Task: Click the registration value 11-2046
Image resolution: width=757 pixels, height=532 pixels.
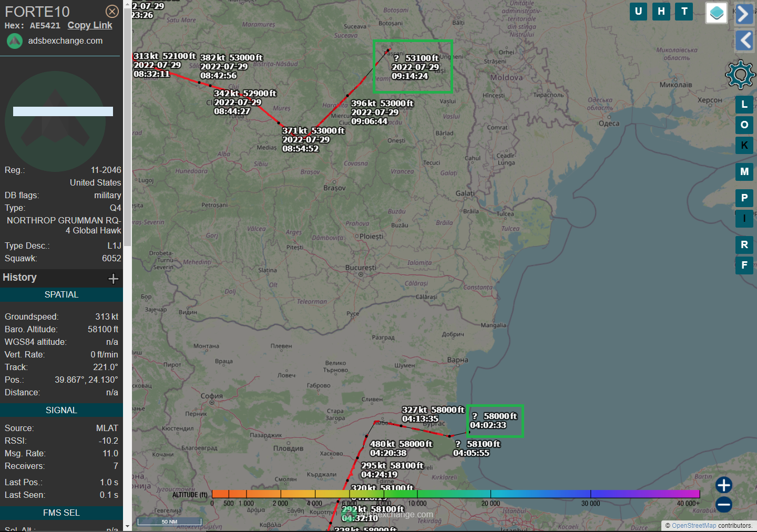Action: (x=106, y=170)
